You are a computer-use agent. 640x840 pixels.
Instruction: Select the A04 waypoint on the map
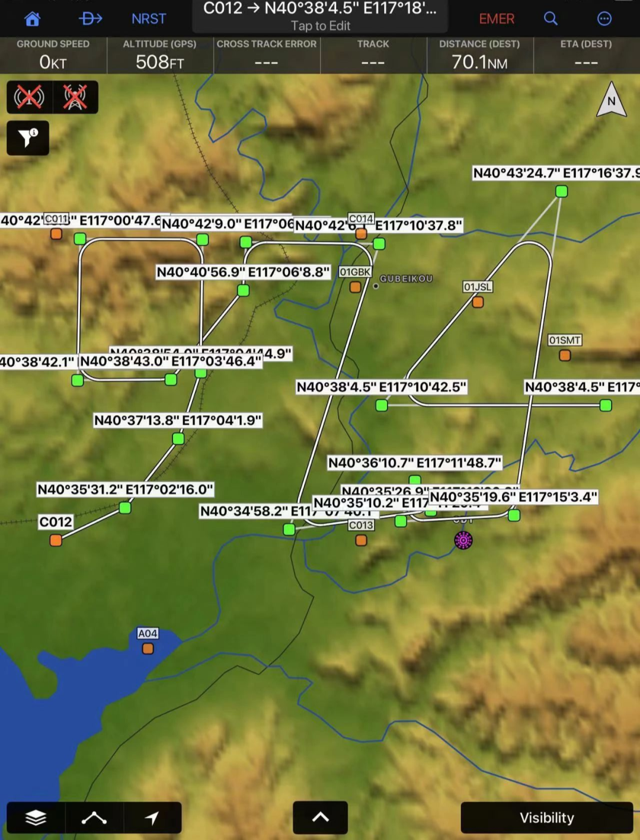click(148, 648)
